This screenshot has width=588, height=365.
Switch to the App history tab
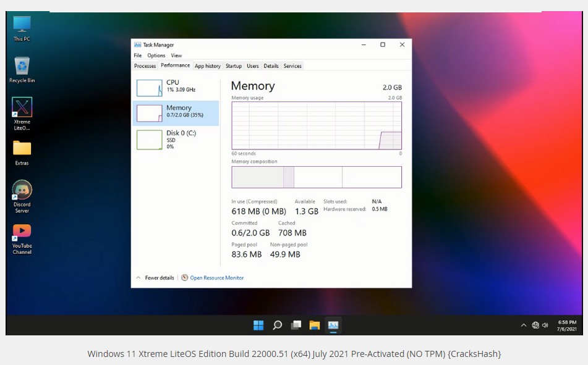[x=207, y=66]
